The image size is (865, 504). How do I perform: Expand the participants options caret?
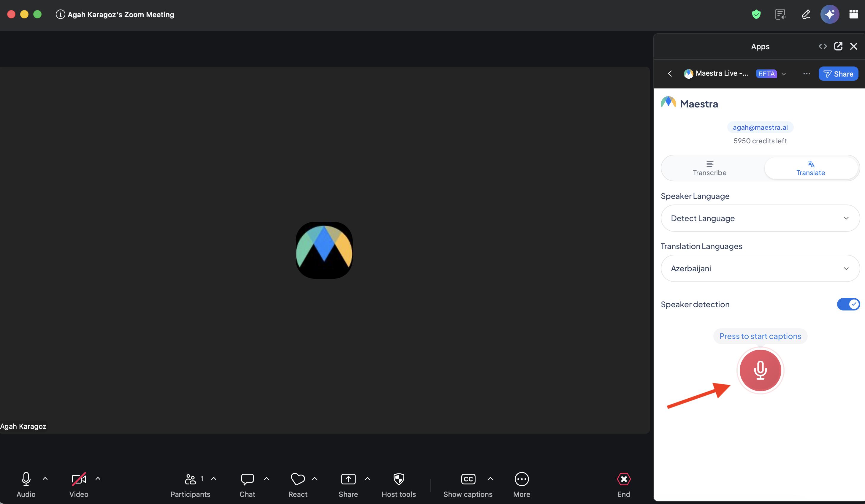point(213,478)
